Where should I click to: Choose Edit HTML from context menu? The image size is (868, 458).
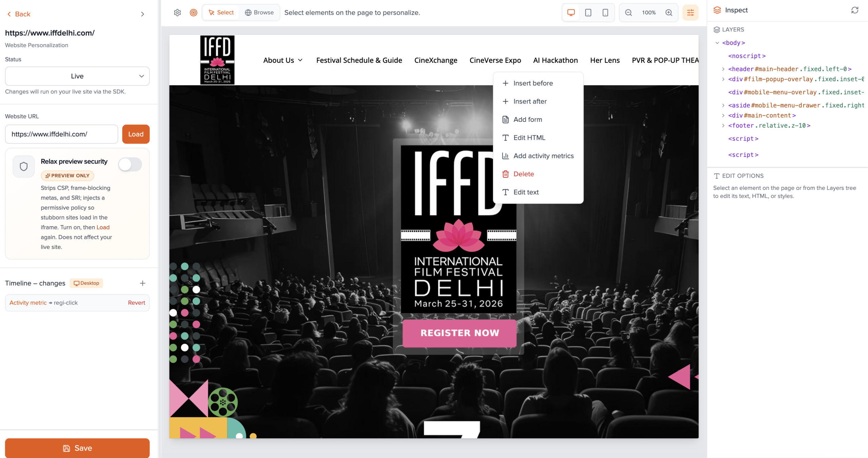click(x=529, y=138)
